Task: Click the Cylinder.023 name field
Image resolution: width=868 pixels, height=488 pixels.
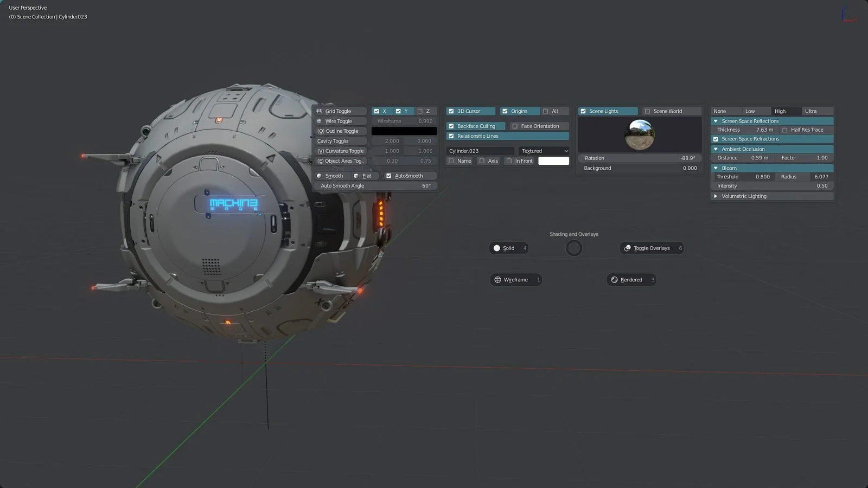Action: 480,150
